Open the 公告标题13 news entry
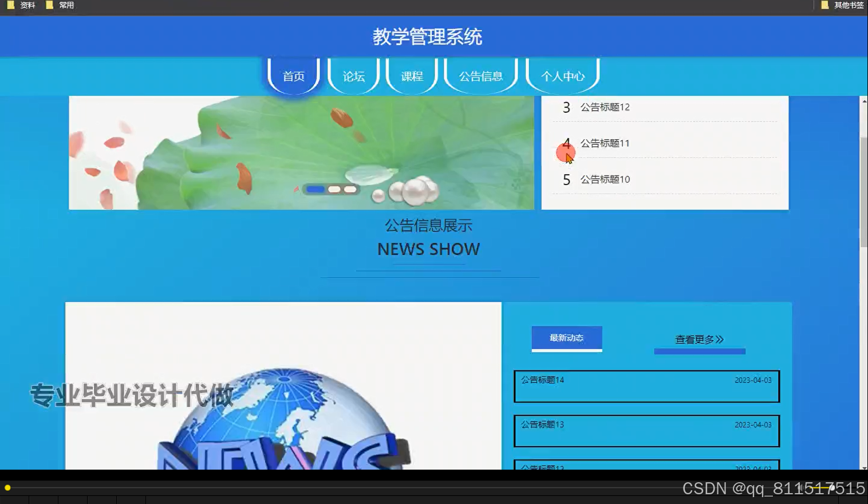The width and height of the screenshot is (868, 504). tap(646, 431)
